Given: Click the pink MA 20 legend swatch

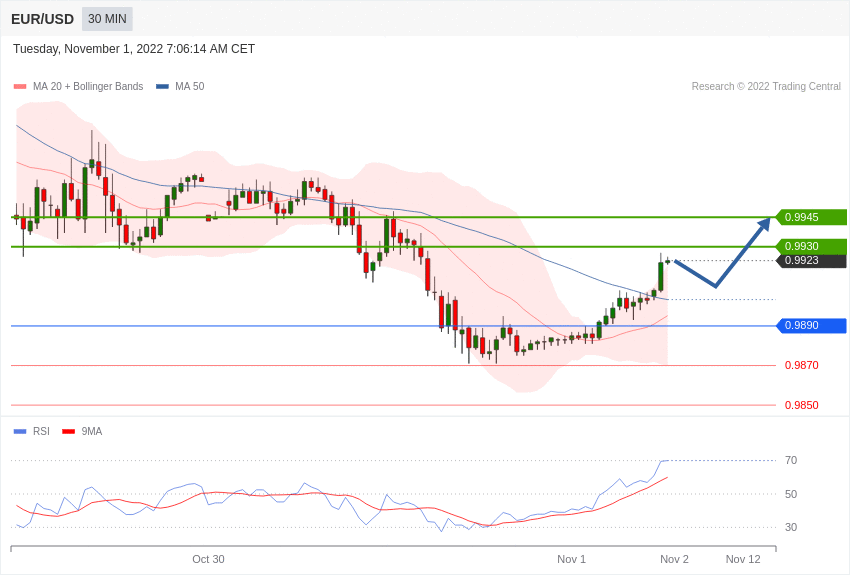Looking at the screenshot, I should point(20,86).
